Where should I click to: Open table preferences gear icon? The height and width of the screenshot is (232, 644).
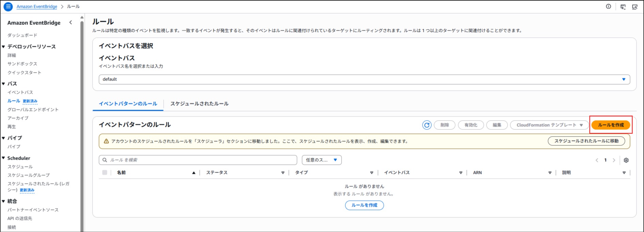[626, 160]
